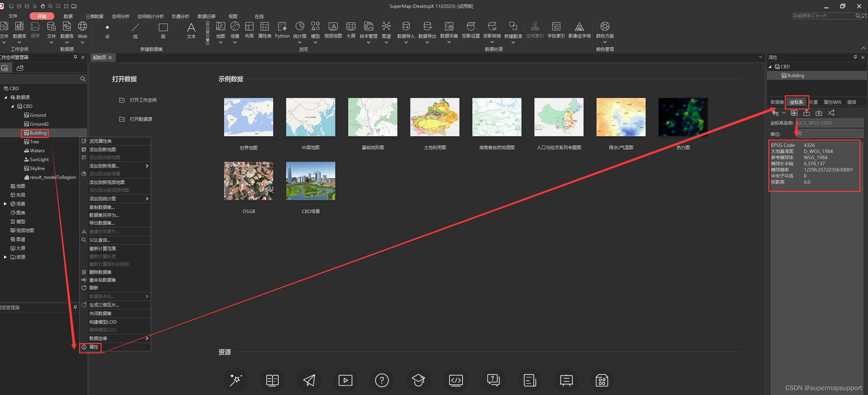Open the 世界地图 sample thumbnail

248,117
